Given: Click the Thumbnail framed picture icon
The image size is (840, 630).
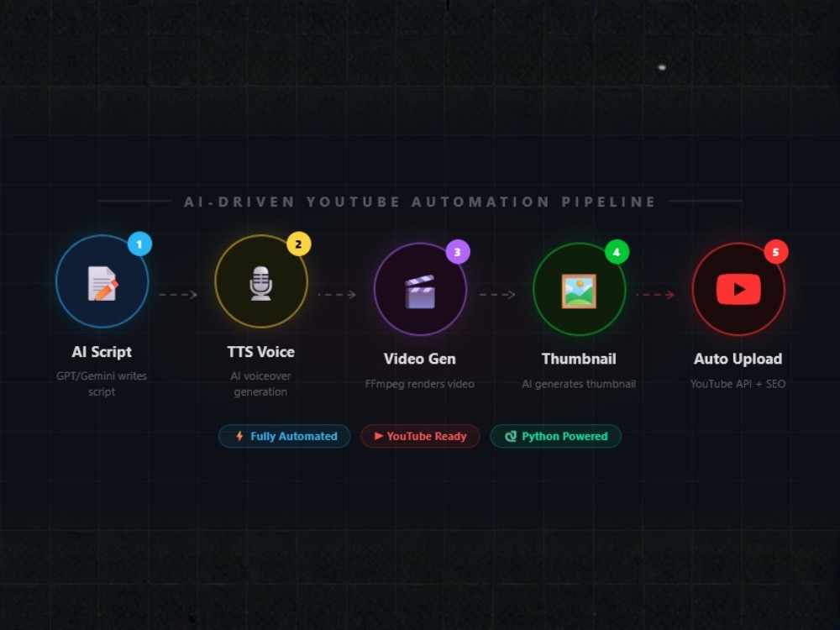Looking at the screenshot, I should tap(579, 291).
